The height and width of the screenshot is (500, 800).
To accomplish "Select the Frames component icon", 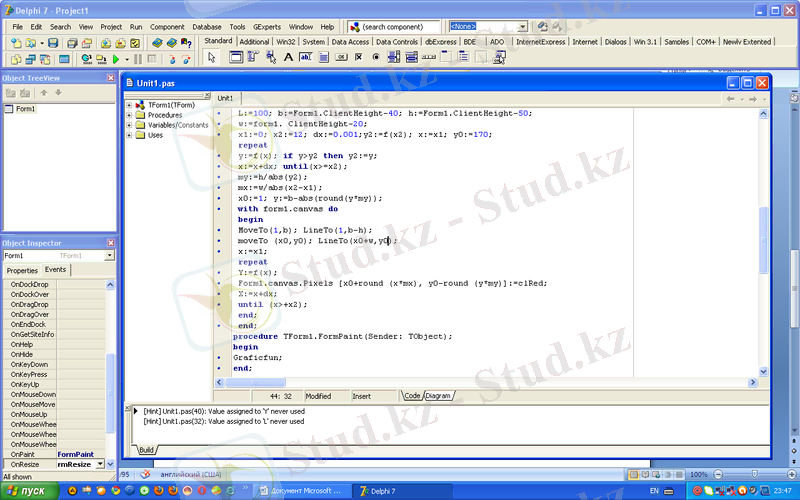I will 235,58.
